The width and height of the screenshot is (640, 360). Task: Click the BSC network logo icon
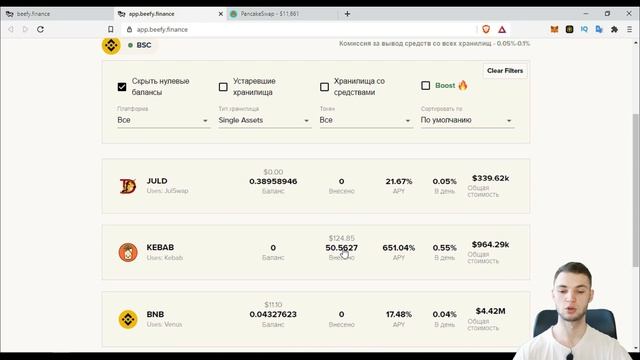[111, 45]
